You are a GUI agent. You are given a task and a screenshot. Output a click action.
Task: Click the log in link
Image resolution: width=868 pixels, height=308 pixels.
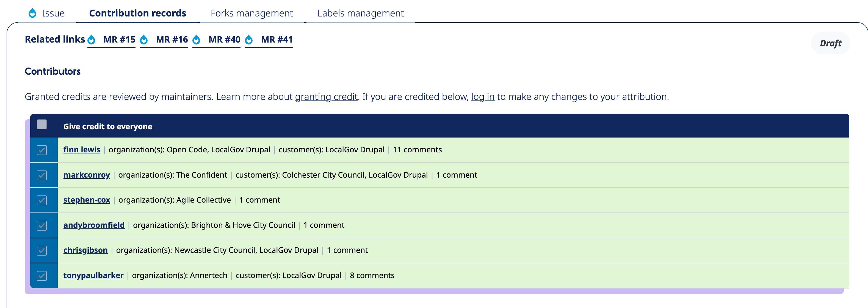pyautogui.click(x=483, y=97)
